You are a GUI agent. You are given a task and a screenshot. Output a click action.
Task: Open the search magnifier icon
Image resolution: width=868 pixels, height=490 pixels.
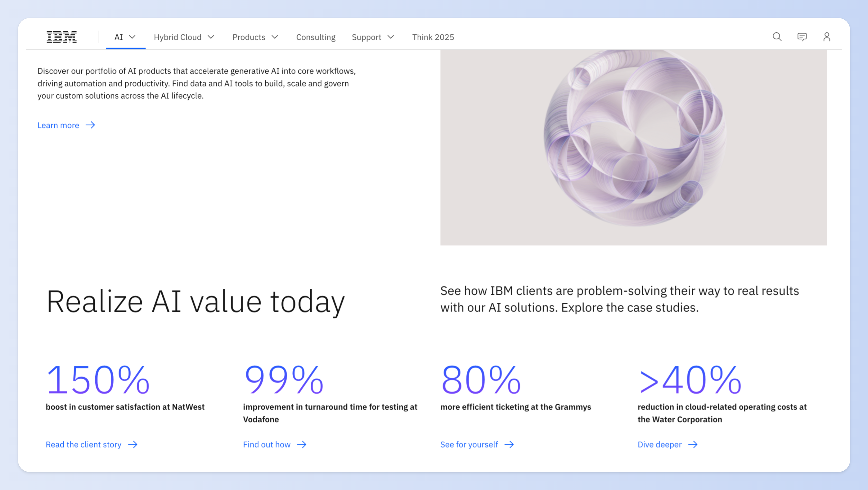777,37
